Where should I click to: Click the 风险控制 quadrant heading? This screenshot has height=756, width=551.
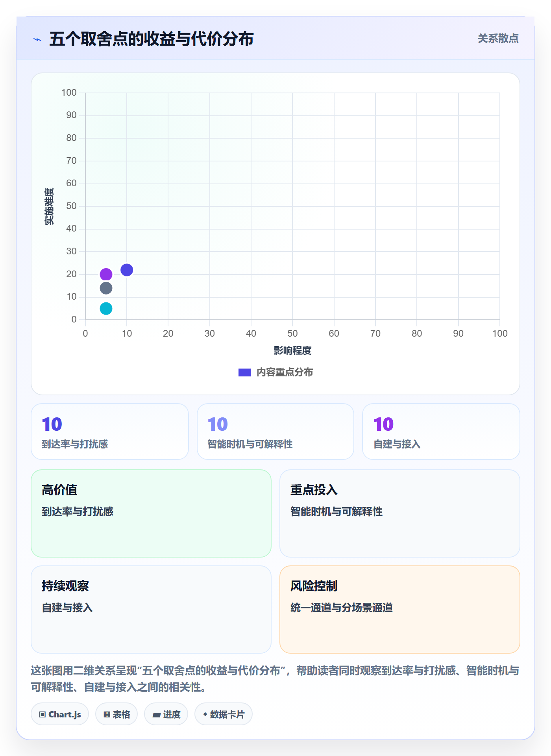314,586
